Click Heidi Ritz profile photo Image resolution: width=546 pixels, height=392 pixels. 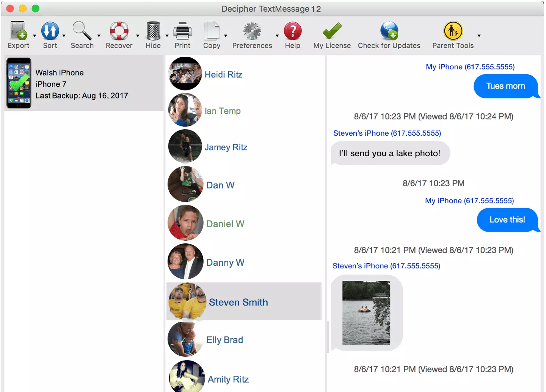(x=185, y=74)
